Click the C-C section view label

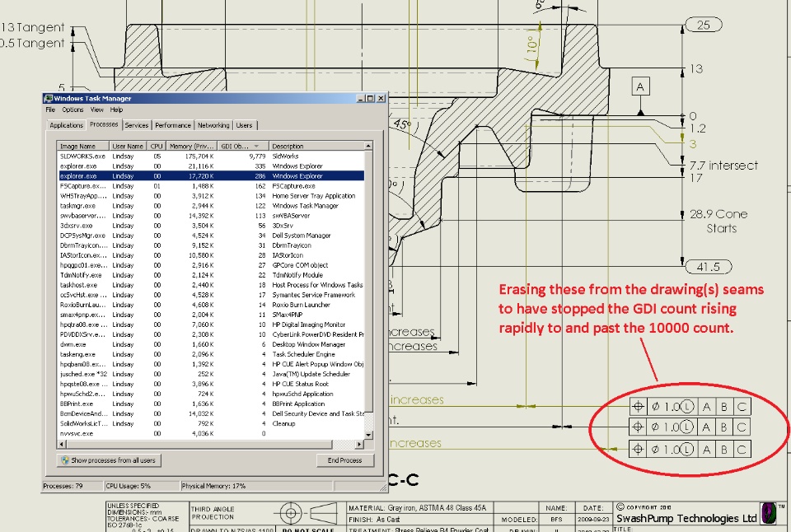tap(404, 479)
